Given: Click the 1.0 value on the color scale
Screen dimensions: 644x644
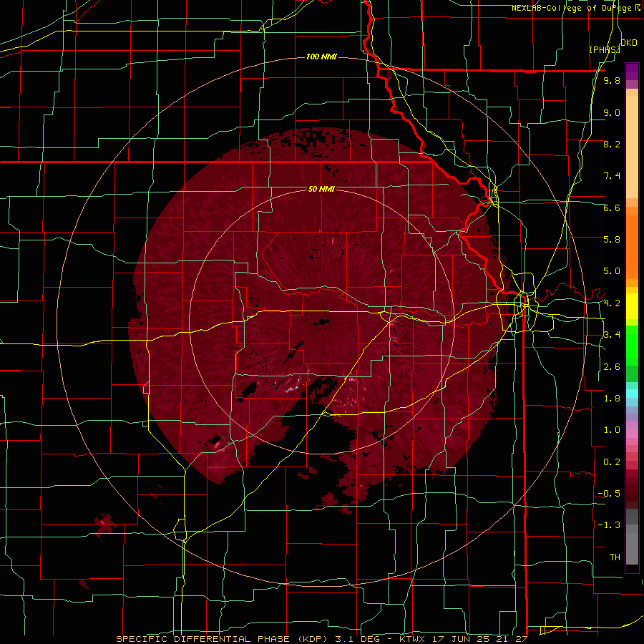Looking at the screenshot, I should point(612,430).
